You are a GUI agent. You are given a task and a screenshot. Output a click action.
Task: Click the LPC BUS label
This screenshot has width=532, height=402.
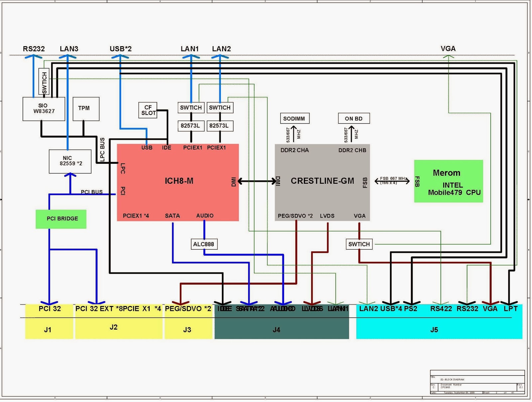102,150
